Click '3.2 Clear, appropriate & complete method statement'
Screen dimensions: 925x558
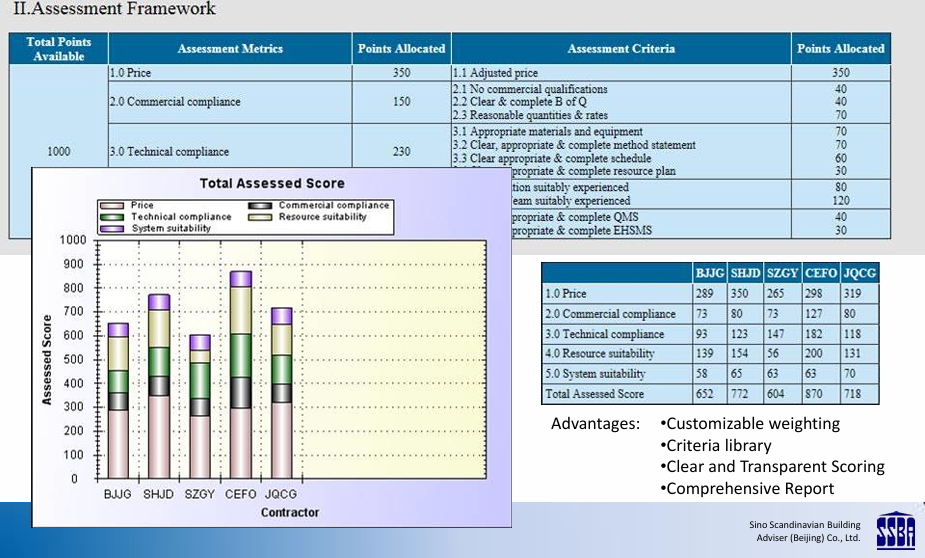575,145
